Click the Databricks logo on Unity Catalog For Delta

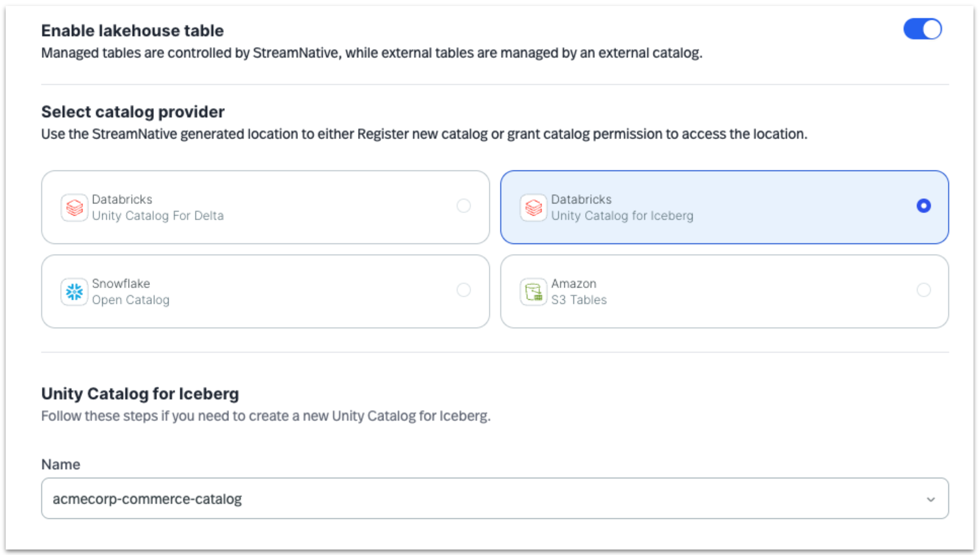(74, 207)
